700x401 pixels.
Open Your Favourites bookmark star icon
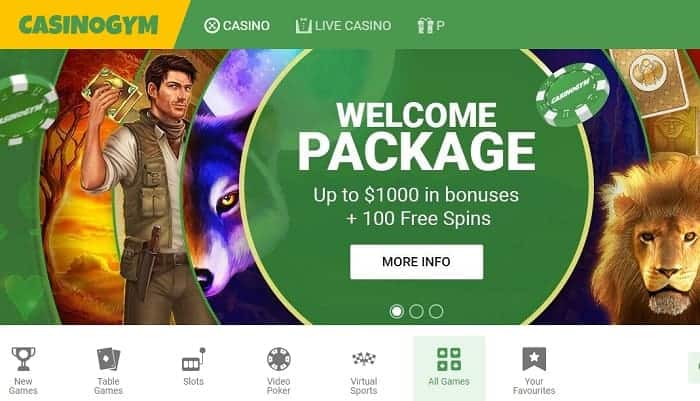click(534, 359)
